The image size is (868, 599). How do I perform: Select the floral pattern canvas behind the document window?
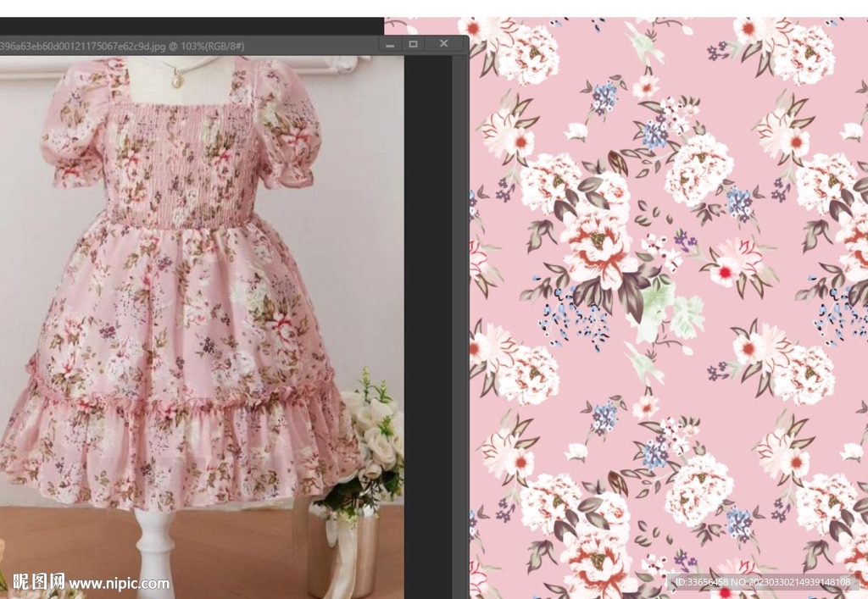(x=669, y=308)
